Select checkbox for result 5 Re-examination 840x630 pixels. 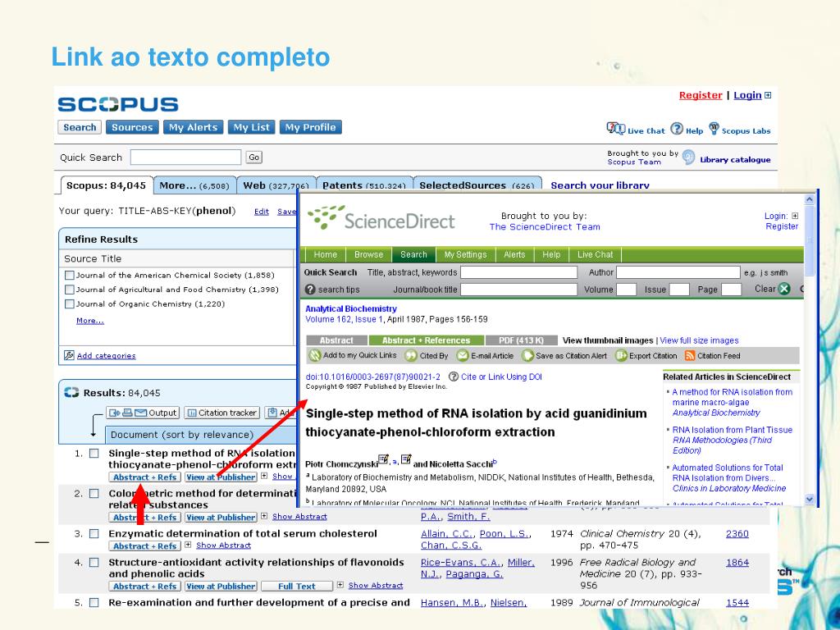(x=94, y=603)
